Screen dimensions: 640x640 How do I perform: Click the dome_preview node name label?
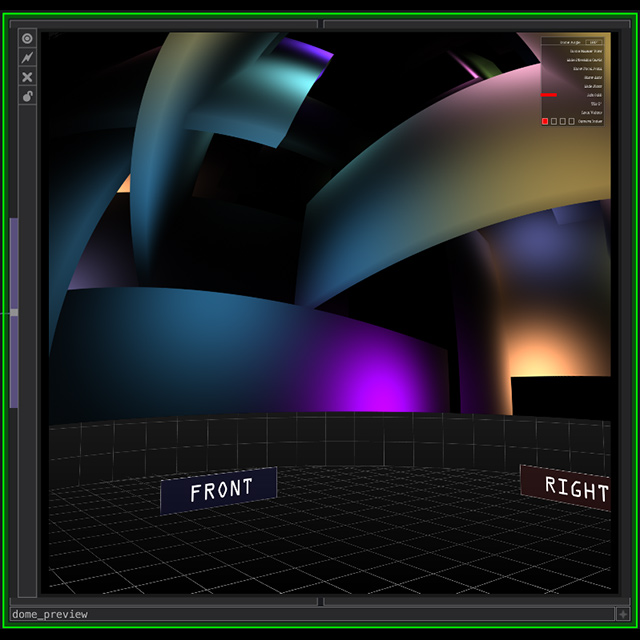coord(50,614)
